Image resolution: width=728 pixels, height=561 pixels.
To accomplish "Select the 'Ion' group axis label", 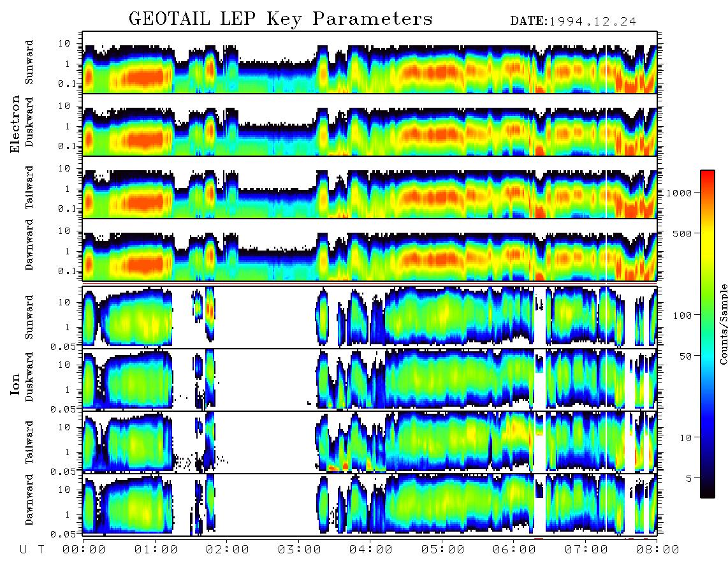I will pos(15,384).
